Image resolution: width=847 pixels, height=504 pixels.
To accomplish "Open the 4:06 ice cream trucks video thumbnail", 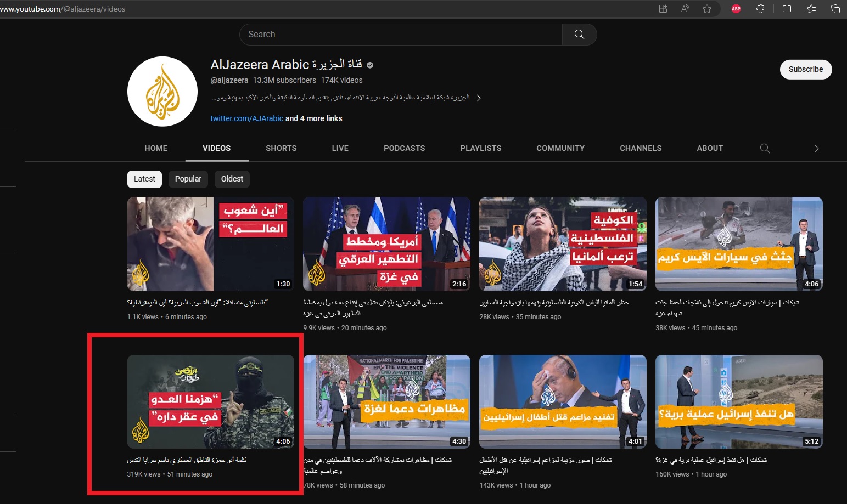I will point(739,244).
